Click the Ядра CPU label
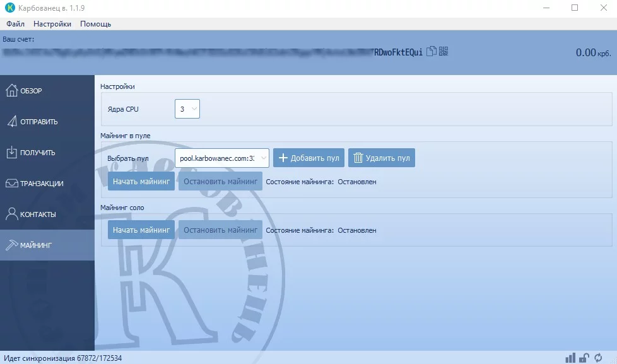 (x=123, y=109)
